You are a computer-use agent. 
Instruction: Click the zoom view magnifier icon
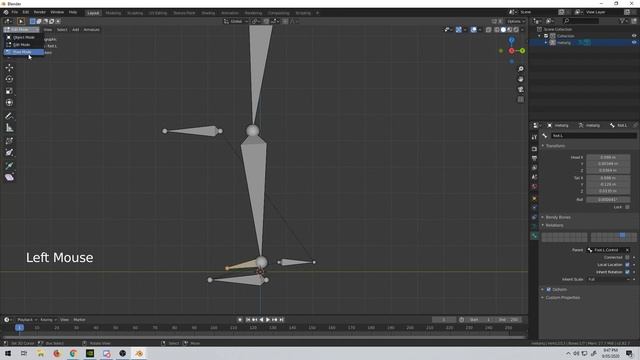[520, 69]
